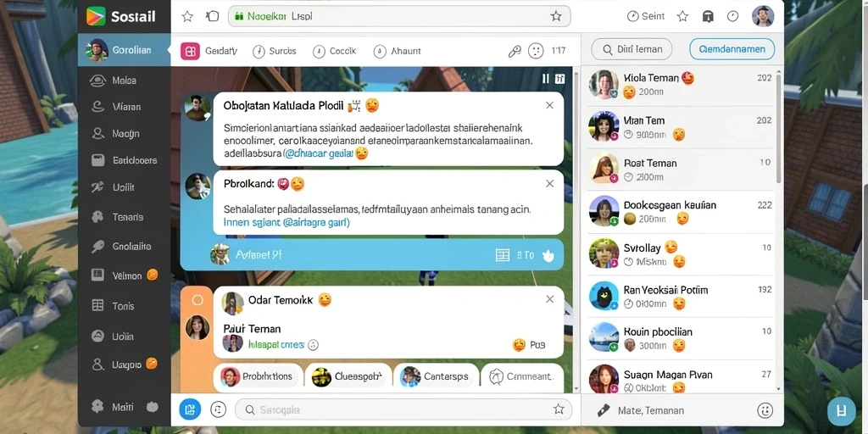Open the @dhiacar geilai mention link
The width and height of the screenshot is (868, 434).
(318, 154)
